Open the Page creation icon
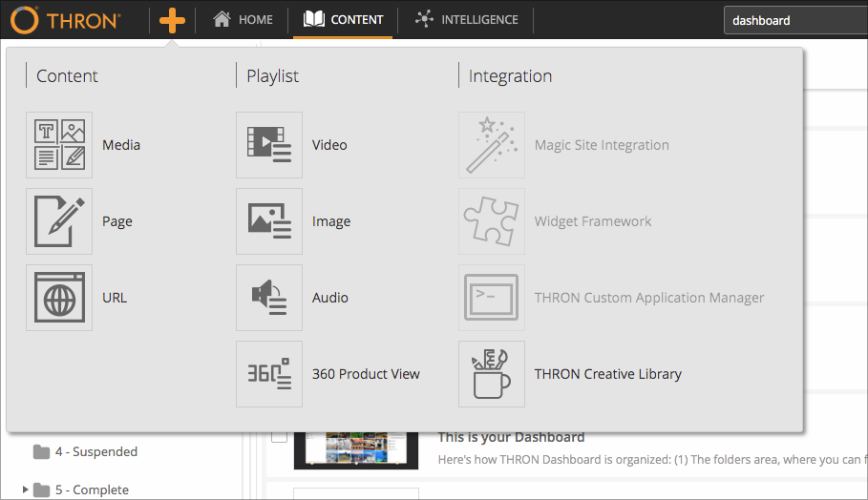The height and width of the screenshot is (500, 868). [59, 221]
